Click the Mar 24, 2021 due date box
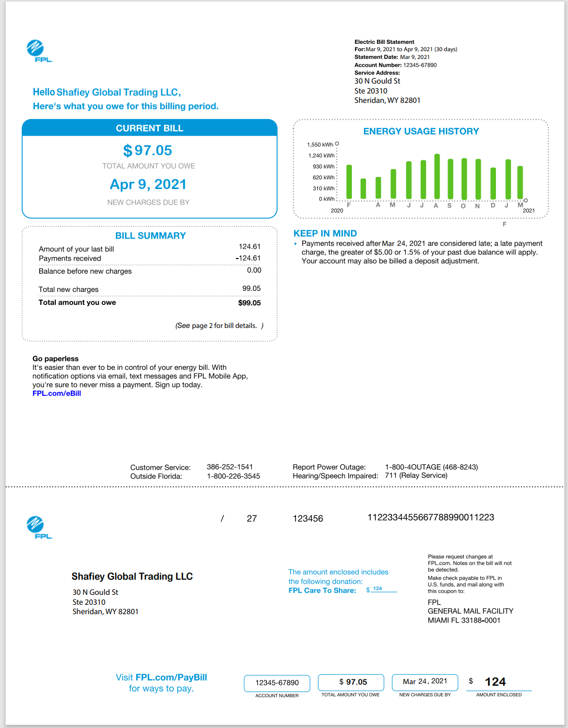 click(425, 682)
